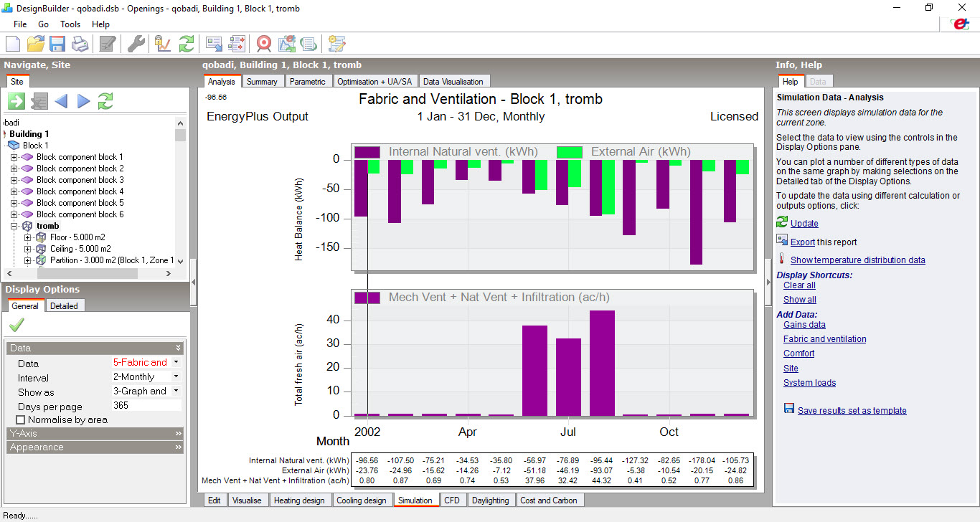Refresh navigator with green arrows icon
The image size is (980, 522).
coord(105,101)
